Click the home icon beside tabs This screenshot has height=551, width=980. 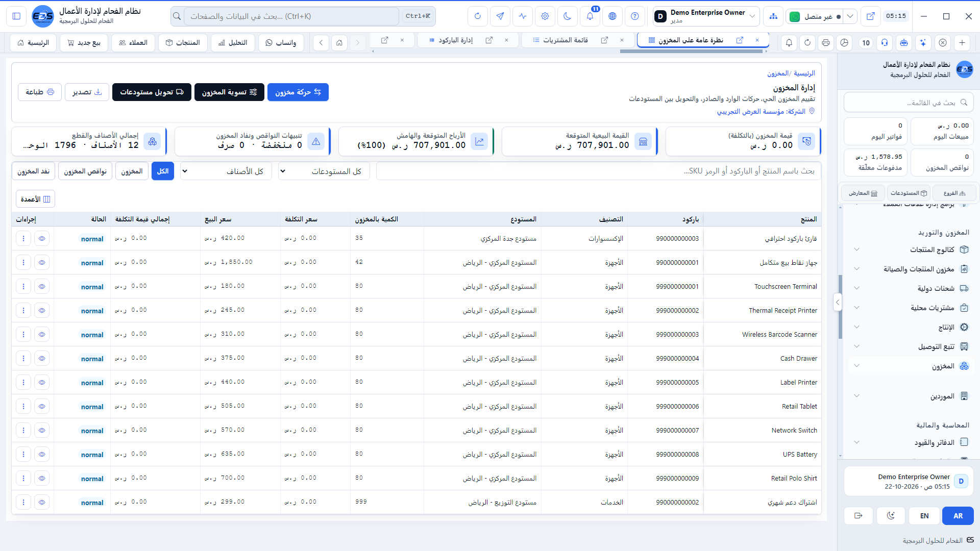(x=339, y=43)
